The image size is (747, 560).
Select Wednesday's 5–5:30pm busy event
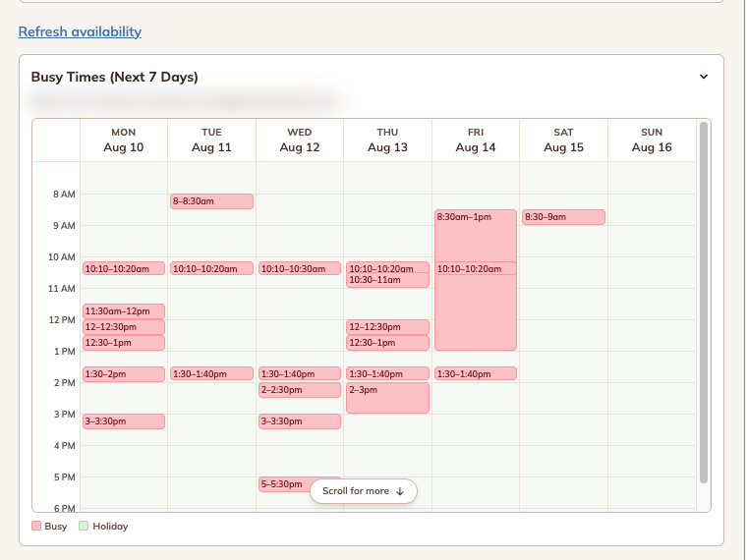284,484
